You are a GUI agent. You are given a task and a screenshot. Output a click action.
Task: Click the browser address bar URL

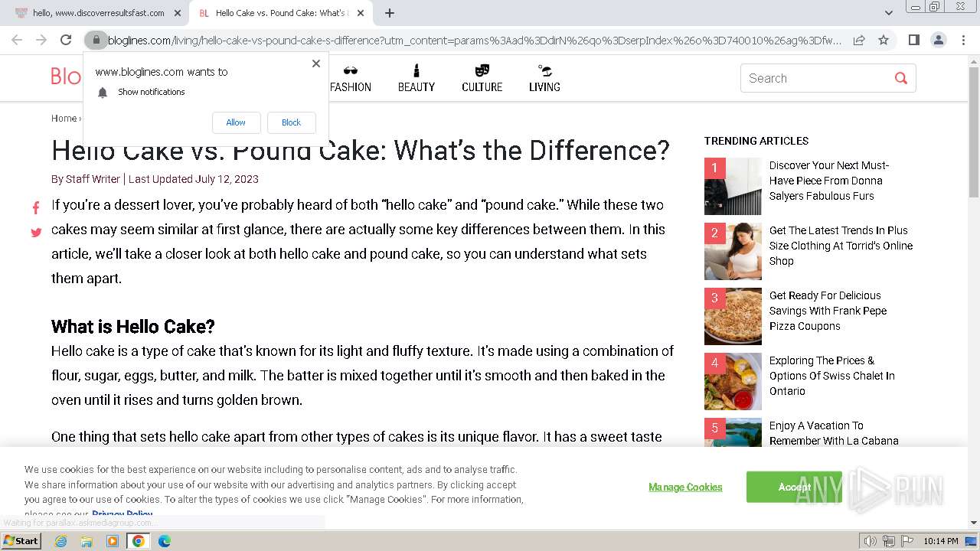[475, 40]
